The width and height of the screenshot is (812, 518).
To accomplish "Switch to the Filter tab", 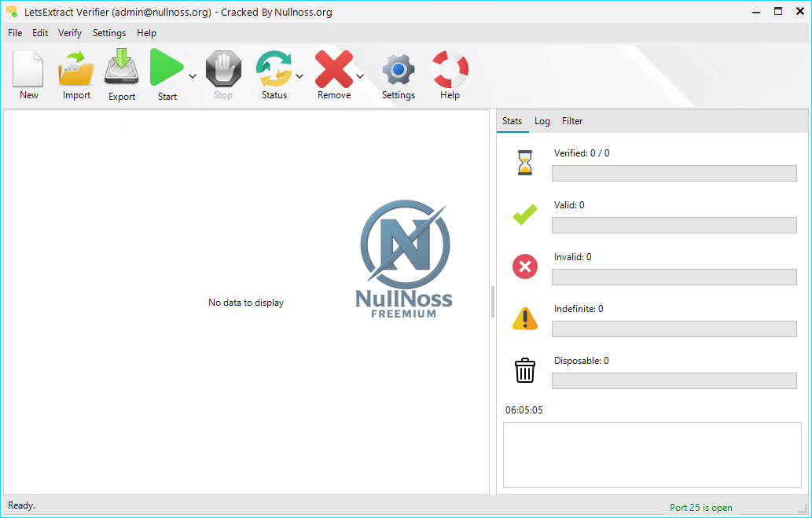I will coord(572,121).
